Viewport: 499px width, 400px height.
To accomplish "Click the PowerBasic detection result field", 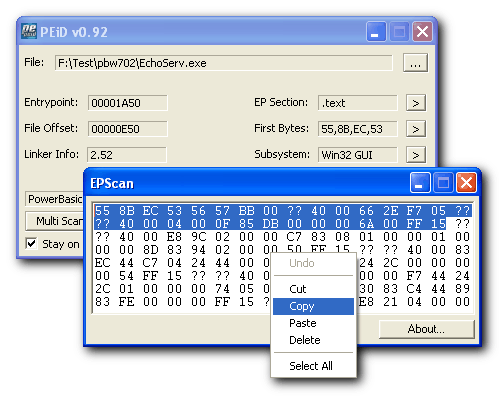I will coord(54,199).
